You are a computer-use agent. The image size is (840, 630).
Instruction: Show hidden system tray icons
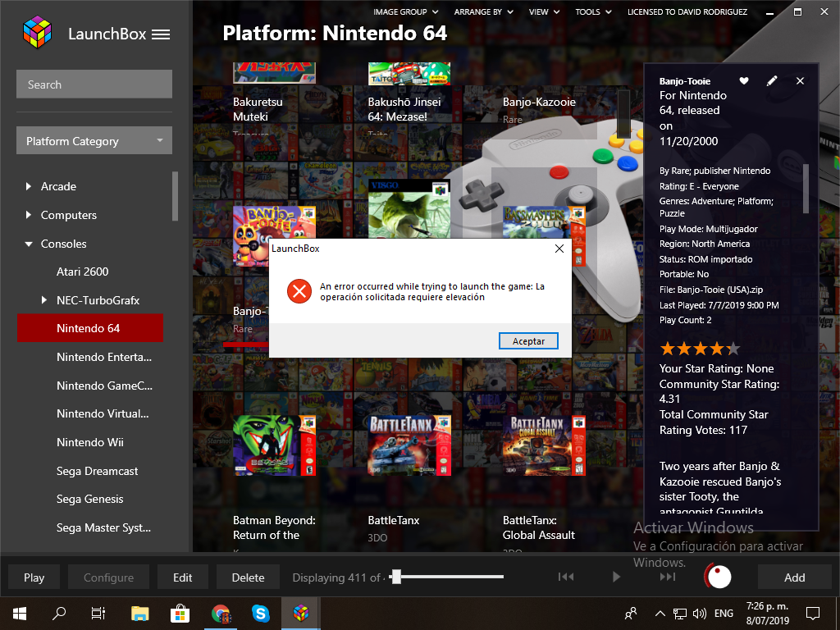(x=660, y=614)
